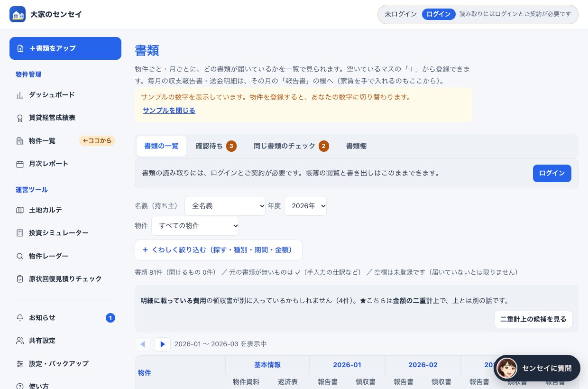Click the ←ココから badge
Viewport: 588px width, 389px height.
97,141
